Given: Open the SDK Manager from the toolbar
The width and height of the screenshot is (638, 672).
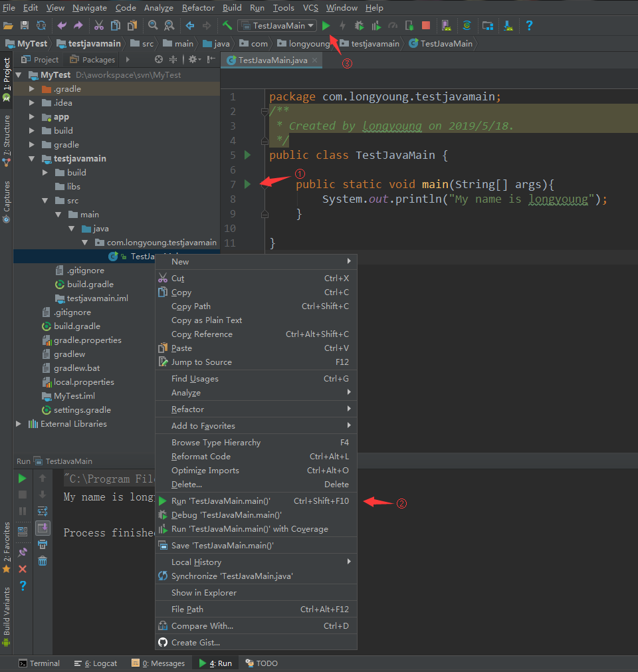Looking at the screenshot, I should [488, 25].
